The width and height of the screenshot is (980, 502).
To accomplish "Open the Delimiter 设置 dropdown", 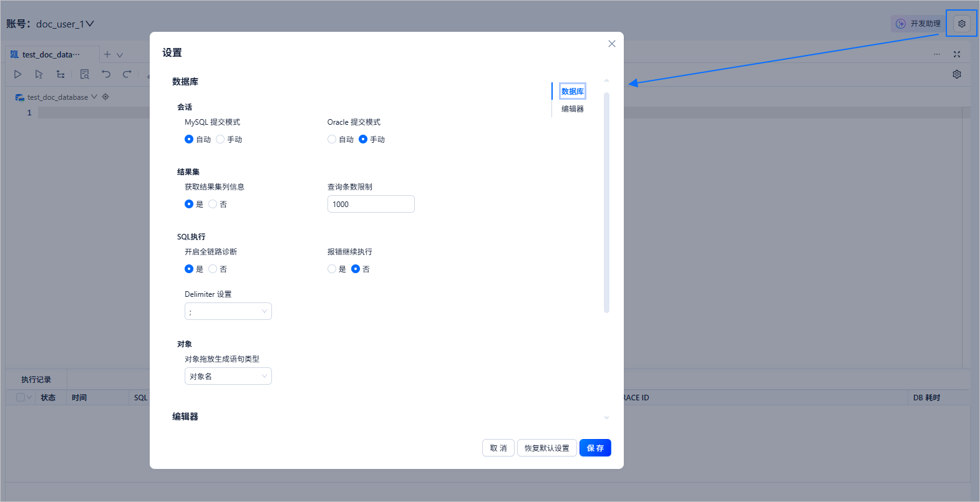I will [228, 311].
